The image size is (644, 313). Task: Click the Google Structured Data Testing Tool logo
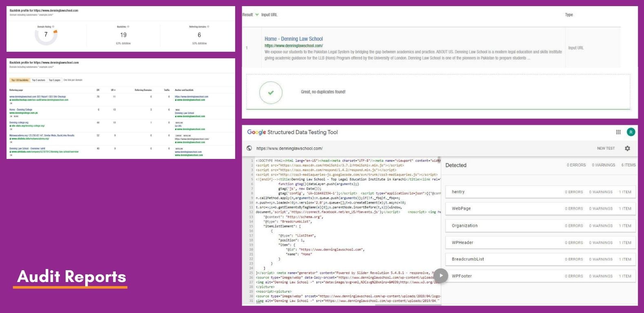tap(292, 132)
